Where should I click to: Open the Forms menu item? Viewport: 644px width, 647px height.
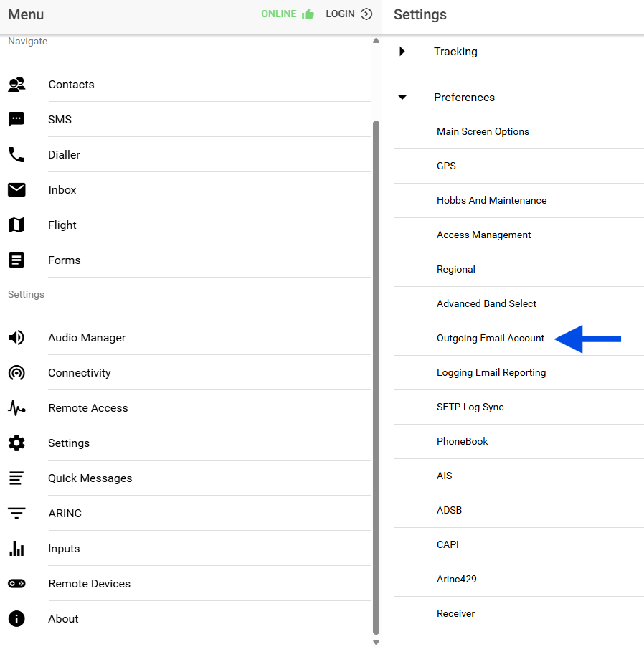(65, 260)
